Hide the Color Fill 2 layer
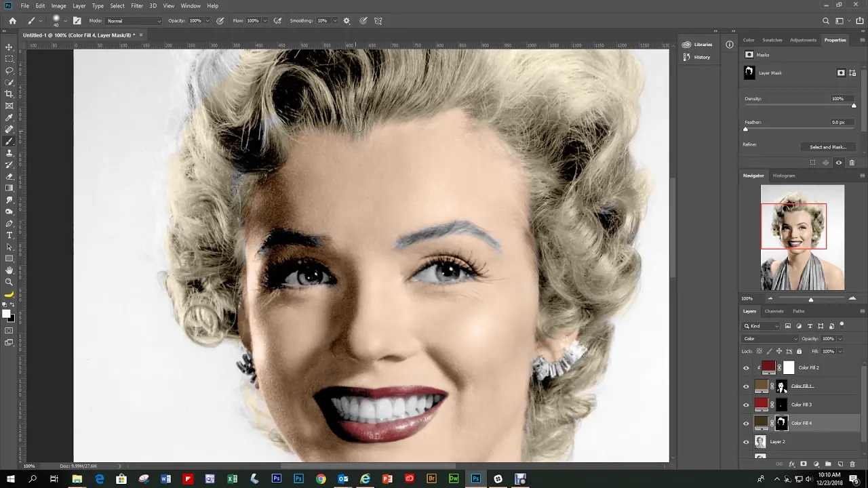The height and width of the screenshot is (488, 868). tap(747, 368)
